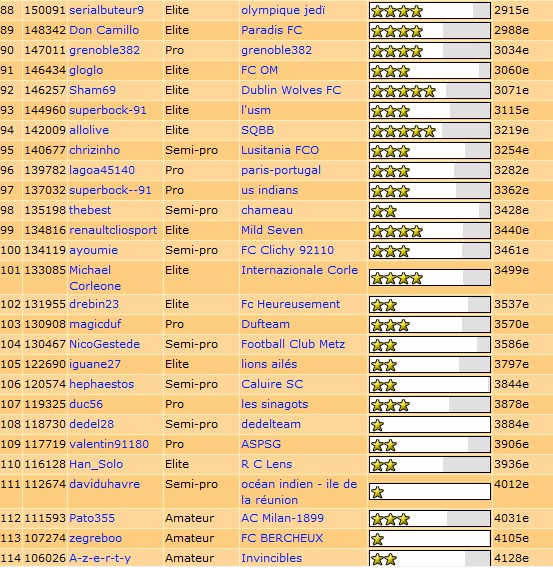Click the five-star rating bar for SQBB
Image resolution: width=553 pixels, height=568 pixels.
(430, 131)
